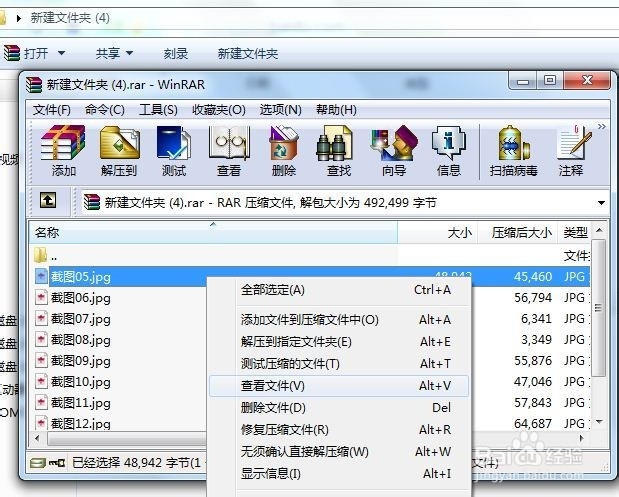Screen dimensions: 619x497
Task: Open the Wizard (向导) toolbar icon
Action: point(394,150)
